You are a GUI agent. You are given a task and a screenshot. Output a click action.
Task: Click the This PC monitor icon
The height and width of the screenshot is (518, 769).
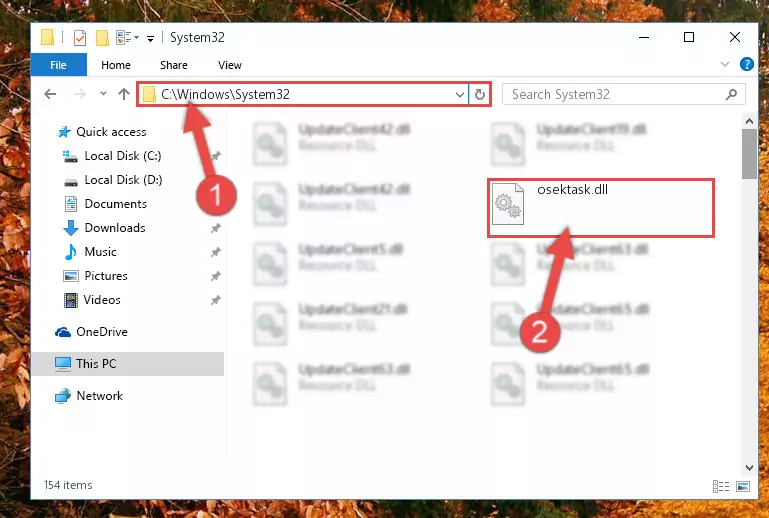(63, 364)
